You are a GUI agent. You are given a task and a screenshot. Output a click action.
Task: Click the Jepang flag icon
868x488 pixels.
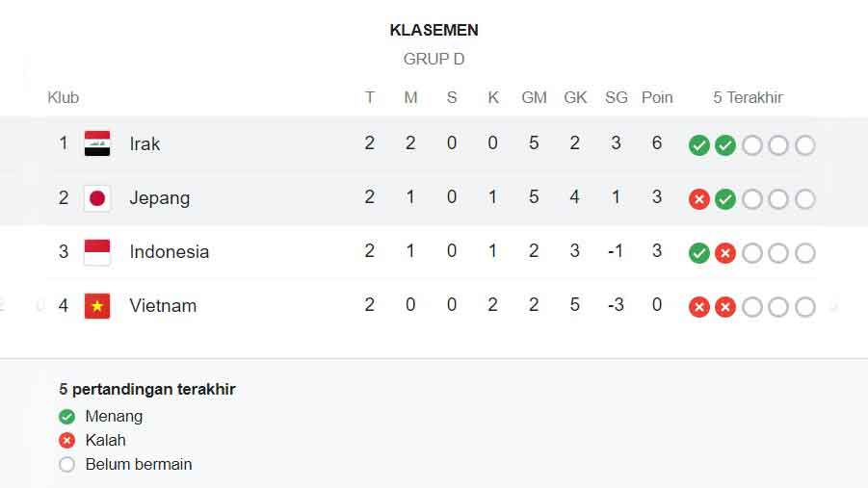click(96, 198)
